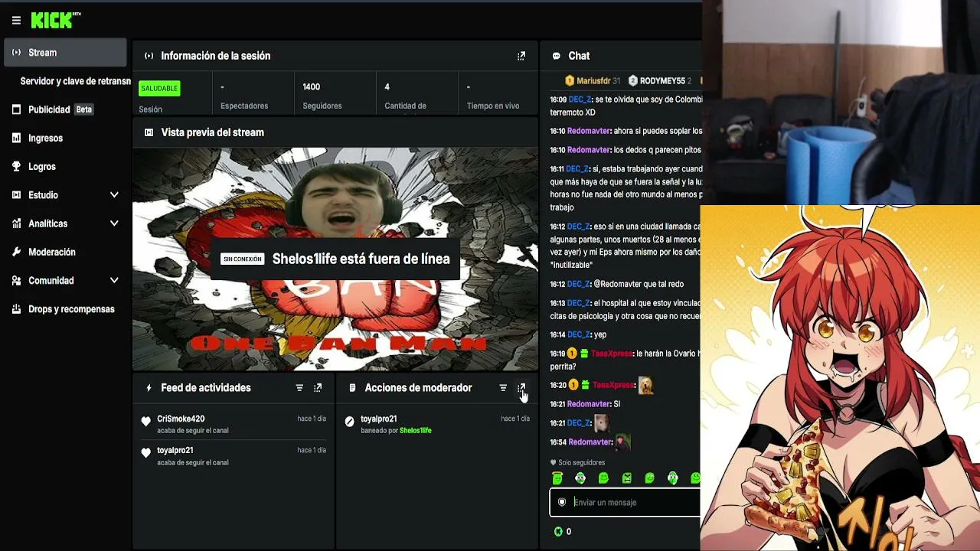980x551 pixels.
Task: Click Redomavter's name on the 16:54 message
Action: point(590,442)
